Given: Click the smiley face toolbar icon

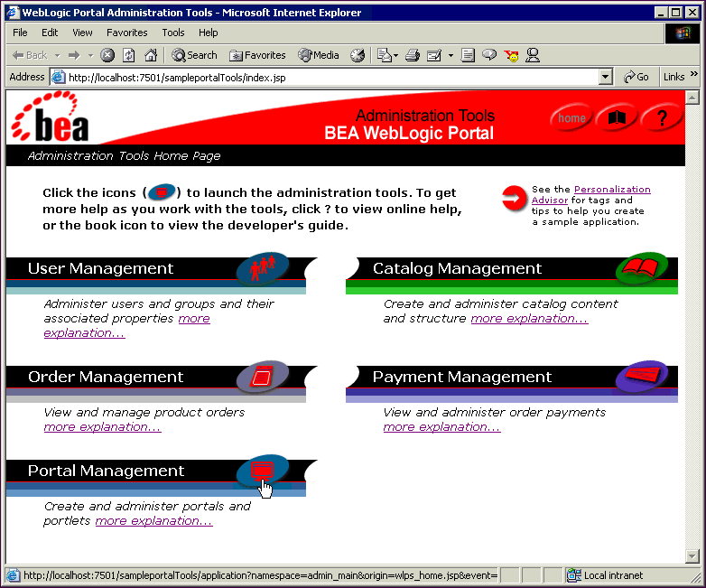Looking at the screenshot, I should (x=512, y=55).
